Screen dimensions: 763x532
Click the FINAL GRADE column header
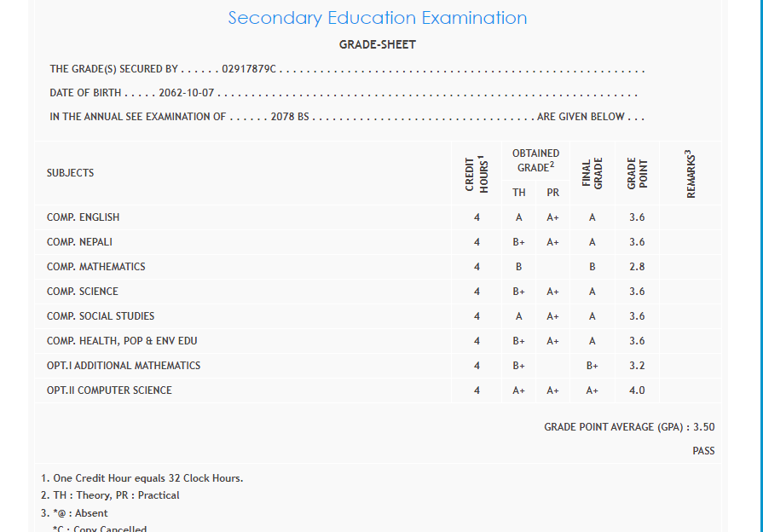point(592,173)
